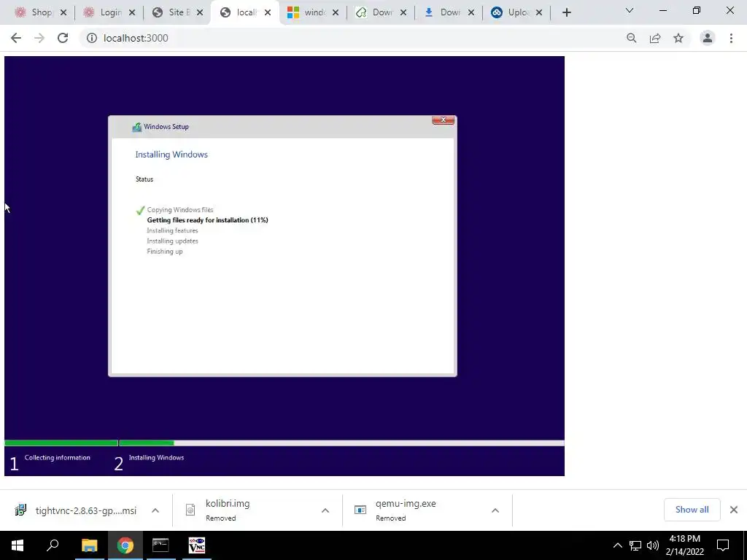747x560 pixels.
Task: Share this page icon
Action: point(655,38)
